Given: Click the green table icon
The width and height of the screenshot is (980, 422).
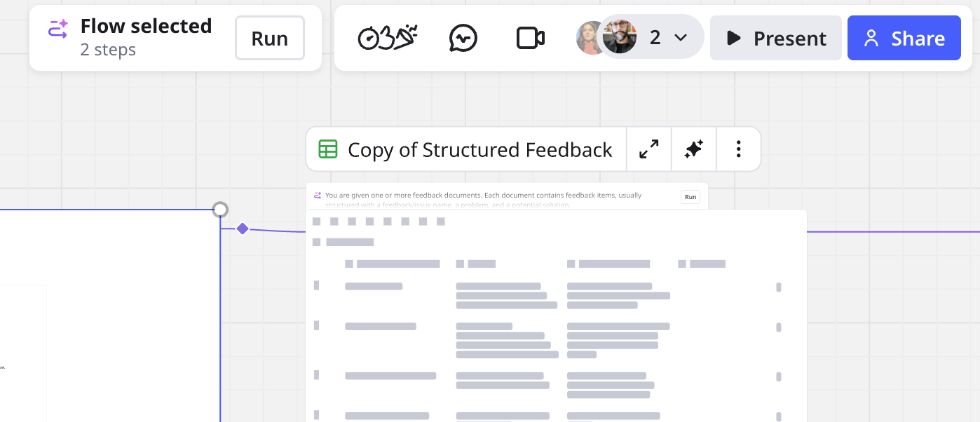Looking at the screenshot, I should [327, 149].
